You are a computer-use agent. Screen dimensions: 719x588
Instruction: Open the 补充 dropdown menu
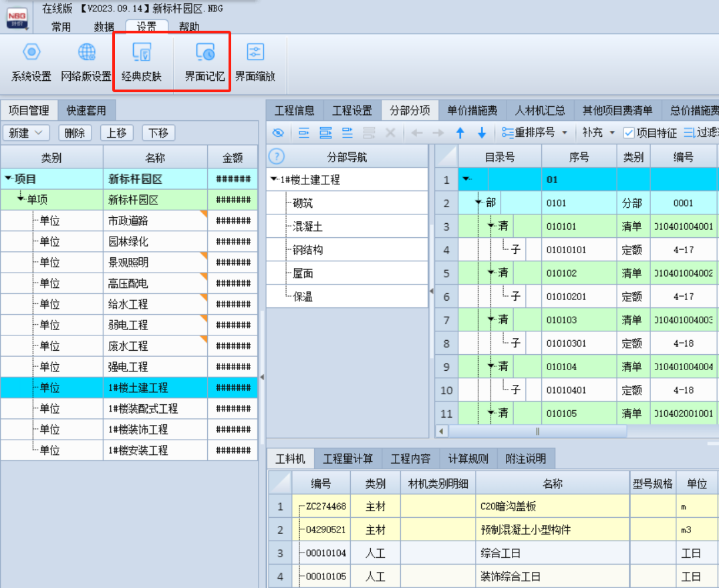tap(598, 133)
